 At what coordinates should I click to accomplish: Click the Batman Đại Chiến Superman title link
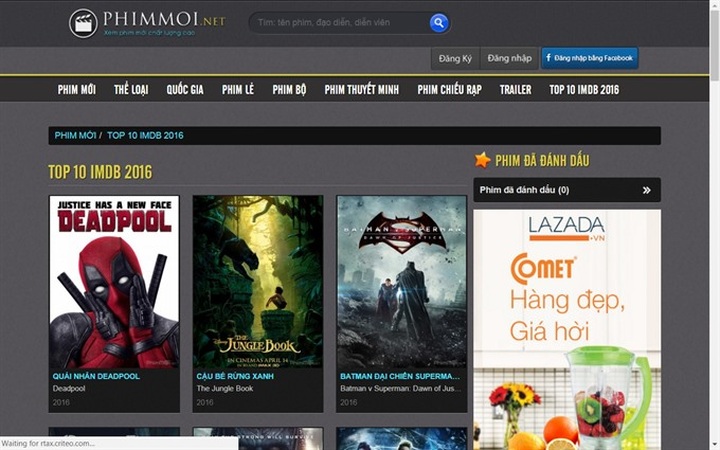coord(400,376)
